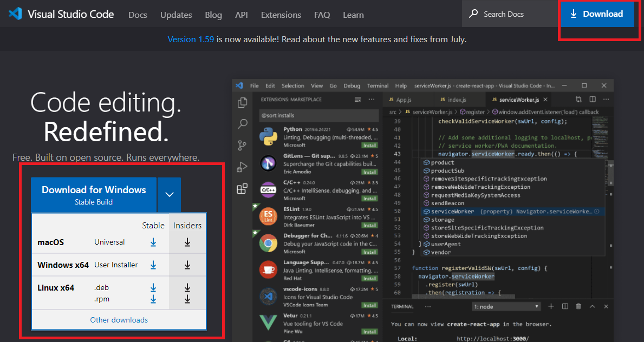Screen dimensions: 644x342
Task: Select the ESLint extension entry
Action: tap(318, 216)
